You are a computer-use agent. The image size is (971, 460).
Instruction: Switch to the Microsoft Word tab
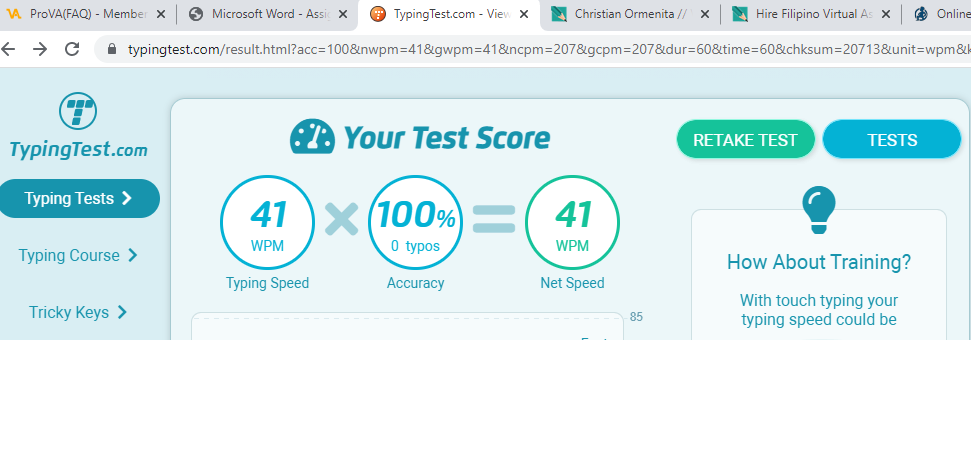coord(267,14)
